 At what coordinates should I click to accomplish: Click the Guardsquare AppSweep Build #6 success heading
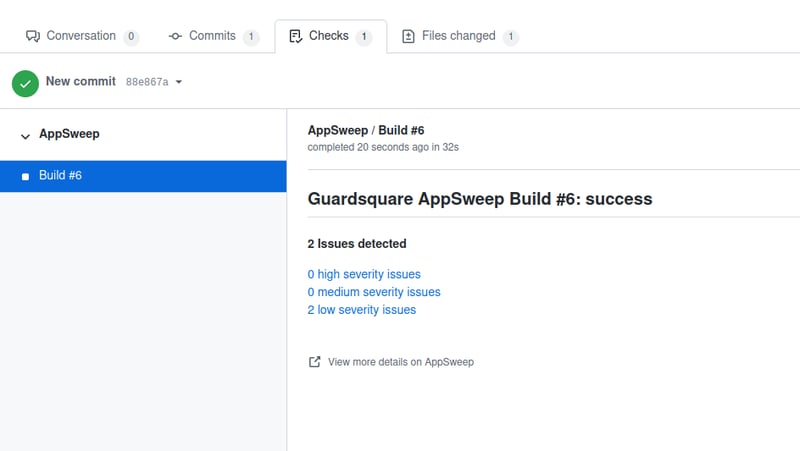pos(480,198)
